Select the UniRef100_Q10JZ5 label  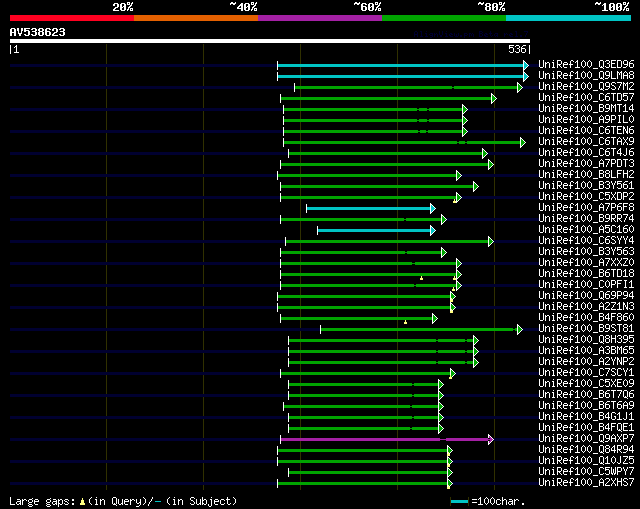tap(586, 461)
